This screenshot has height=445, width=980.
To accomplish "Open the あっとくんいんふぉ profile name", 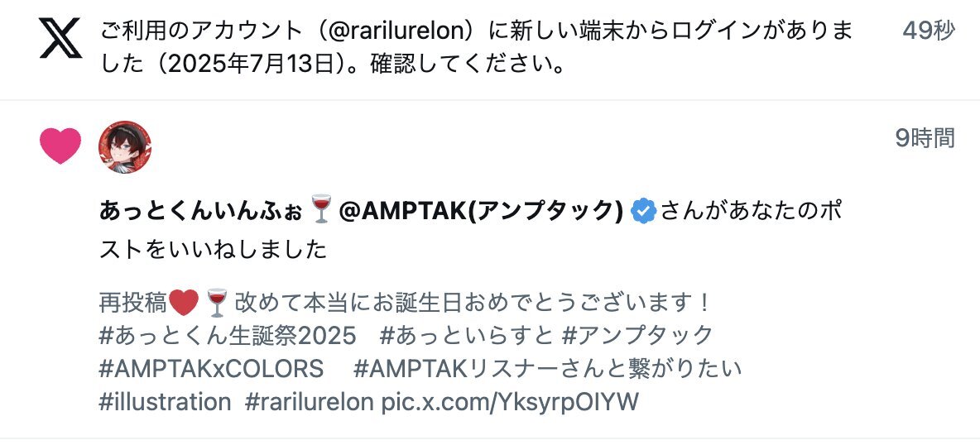I will [203, 211].
